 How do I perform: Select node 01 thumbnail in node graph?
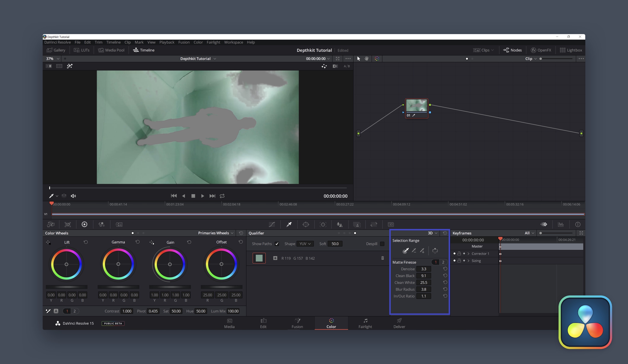(416, 105)
